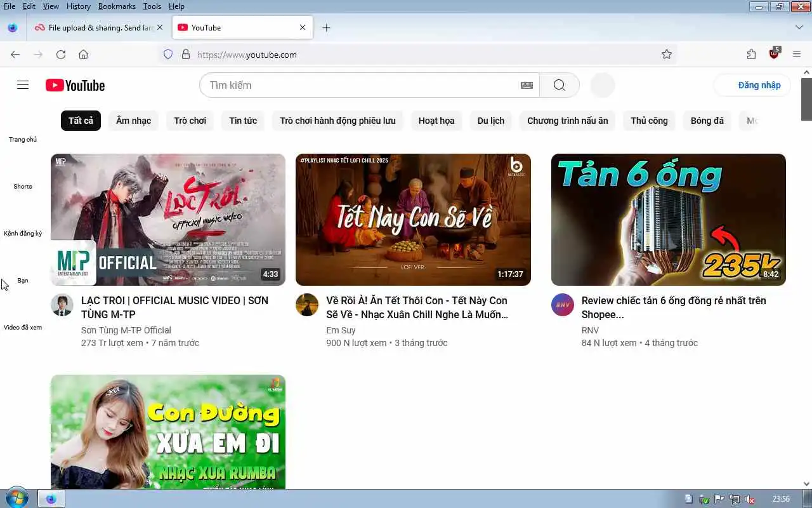This screenshot has width=812, height=508.
Task: Show site security padlock info
Action: [186, 55]
